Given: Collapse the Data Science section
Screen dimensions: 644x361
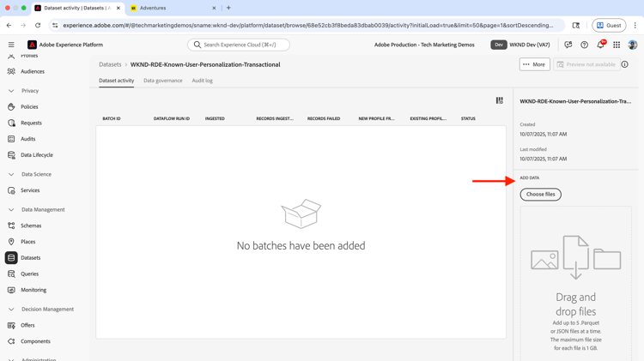Looking at the screenshot, I should 11,174.
